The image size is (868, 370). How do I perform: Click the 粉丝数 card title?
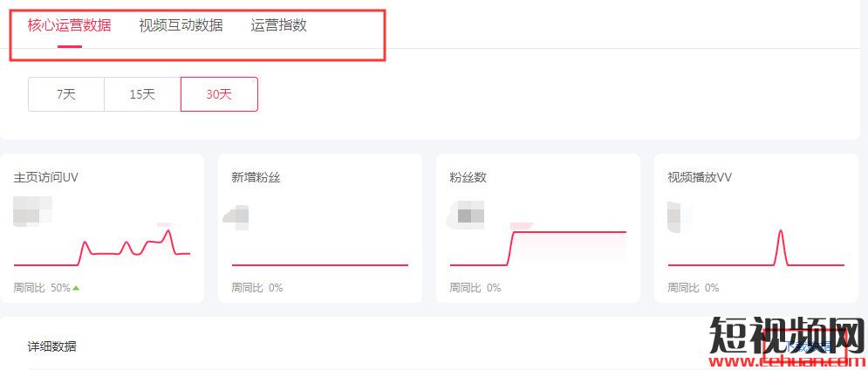pyautogui.click(x=468, y=177)
